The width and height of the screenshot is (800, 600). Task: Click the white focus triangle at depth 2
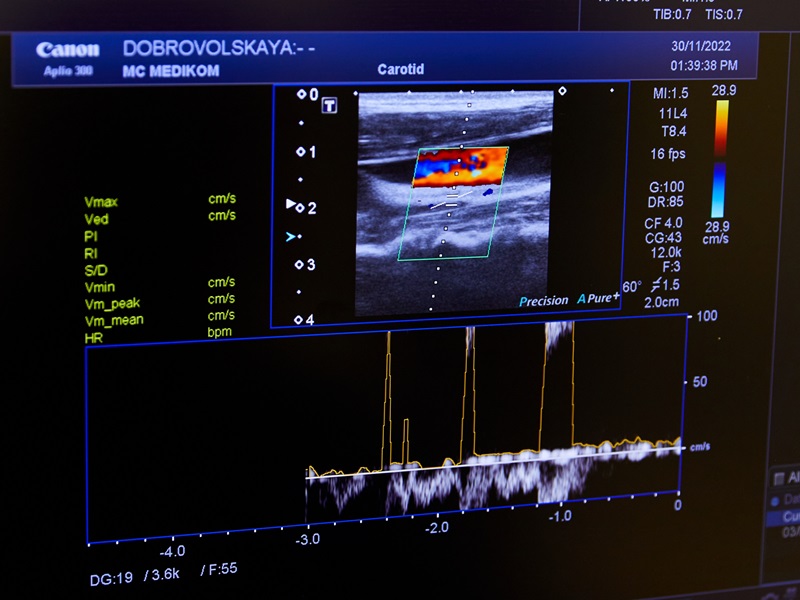(x=292, y=204)
